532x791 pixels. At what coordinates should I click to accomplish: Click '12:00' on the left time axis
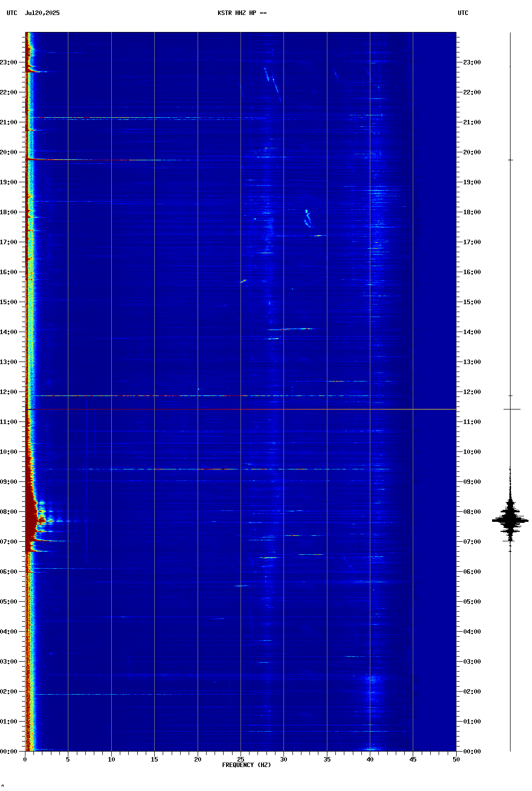(x=8, y=392)
